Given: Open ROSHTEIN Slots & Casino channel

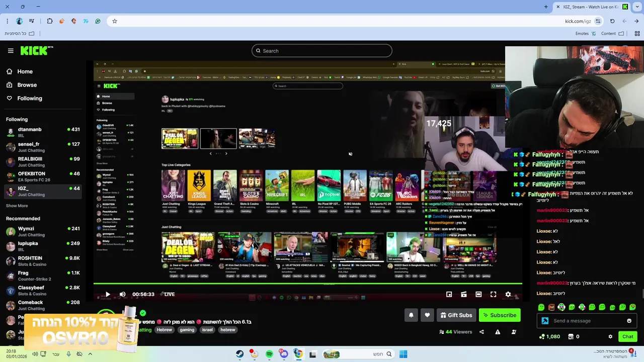Looking at the screenshot, I should [42, 261].
